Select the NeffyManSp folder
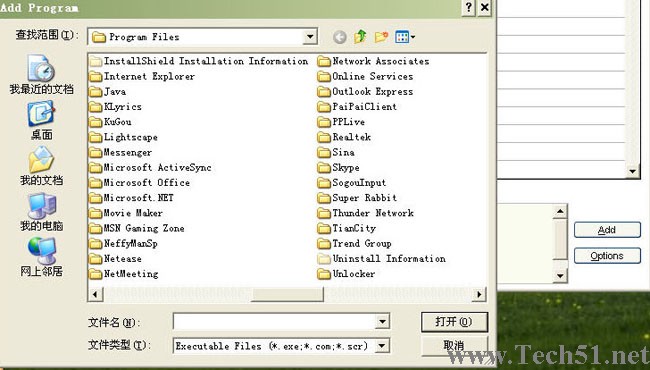Image resolution: width=650 pixels, height=370 pixels. click(x=124, y=244)
